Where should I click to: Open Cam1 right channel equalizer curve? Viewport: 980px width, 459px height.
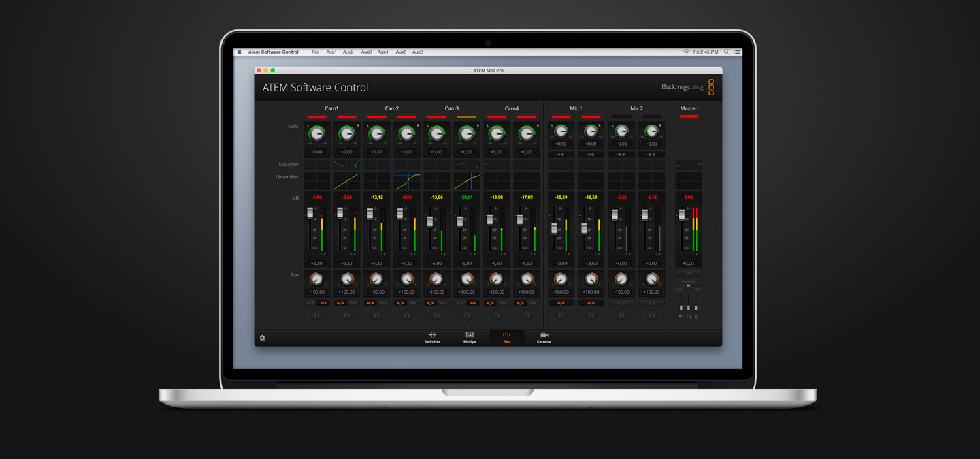[x=346, y=164]
